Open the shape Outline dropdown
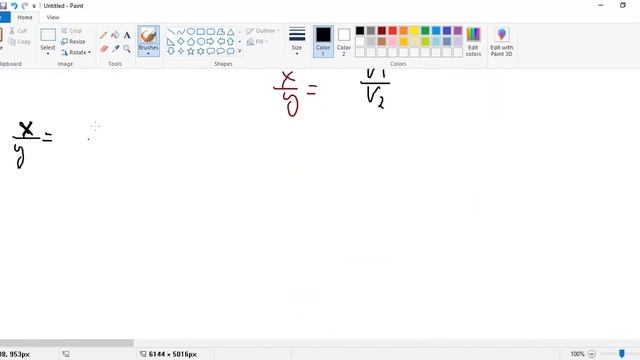The image size is (640, 360). point(263,31)
